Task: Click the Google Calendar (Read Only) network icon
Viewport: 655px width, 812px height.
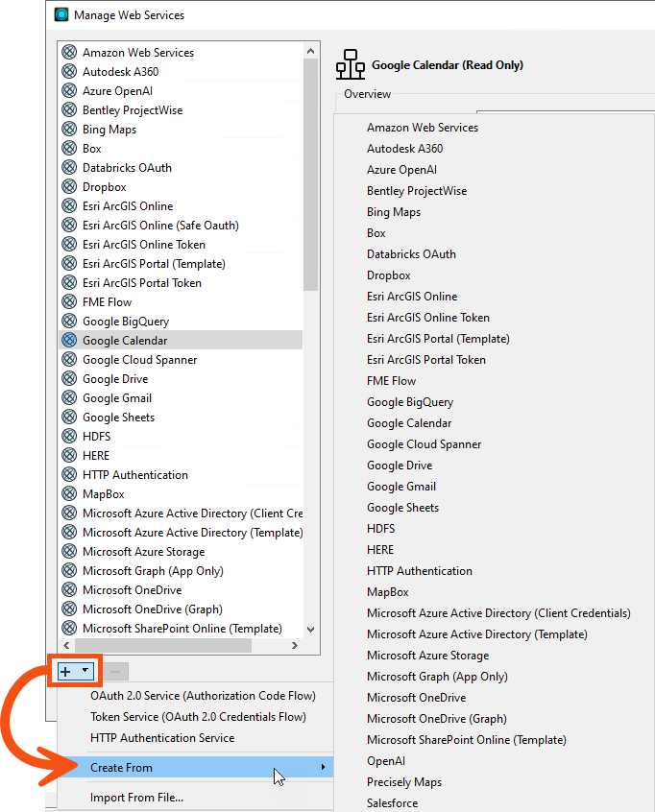Action: [351, 64]
